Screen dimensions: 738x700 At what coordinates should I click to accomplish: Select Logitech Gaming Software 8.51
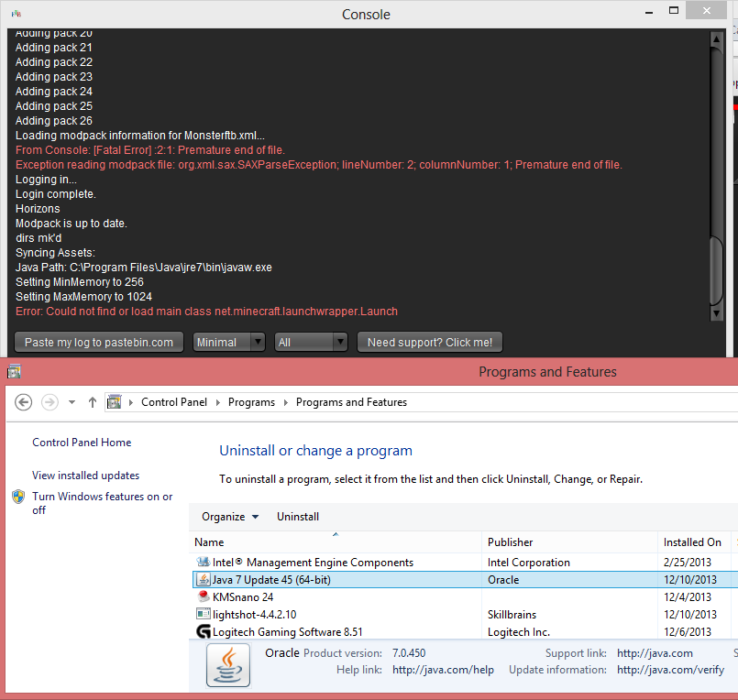click(x=464, y=631)
